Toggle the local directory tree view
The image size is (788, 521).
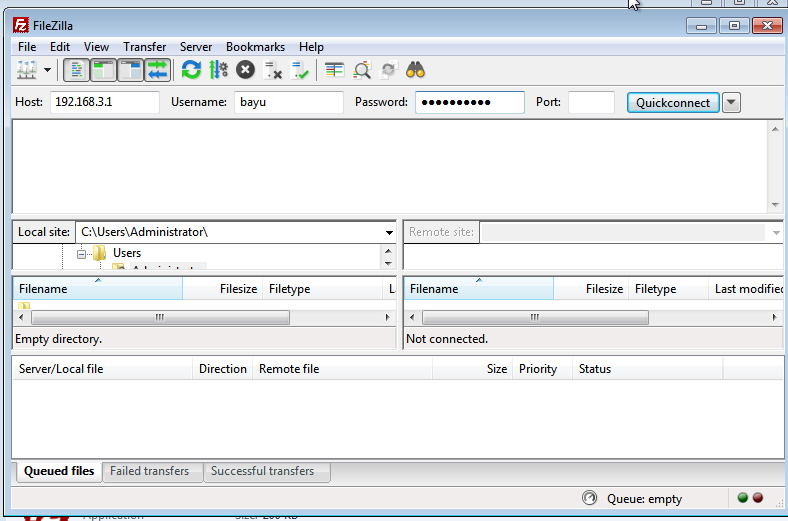[x=104, y=70]
